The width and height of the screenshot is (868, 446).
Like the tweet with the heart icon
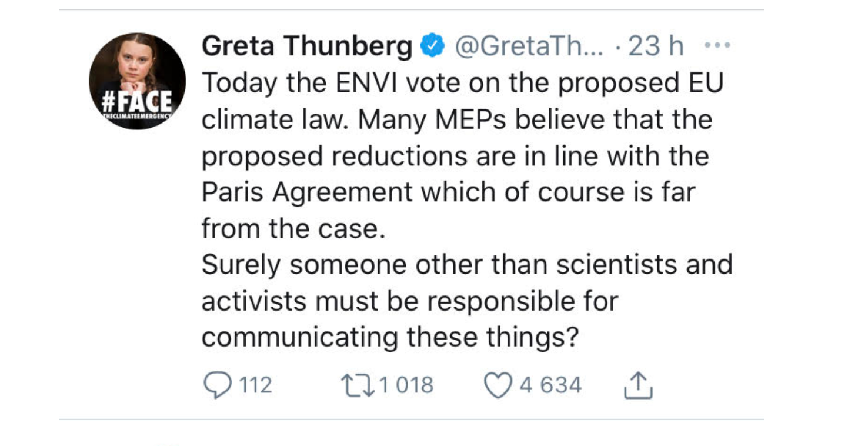(x=498, y=385)
